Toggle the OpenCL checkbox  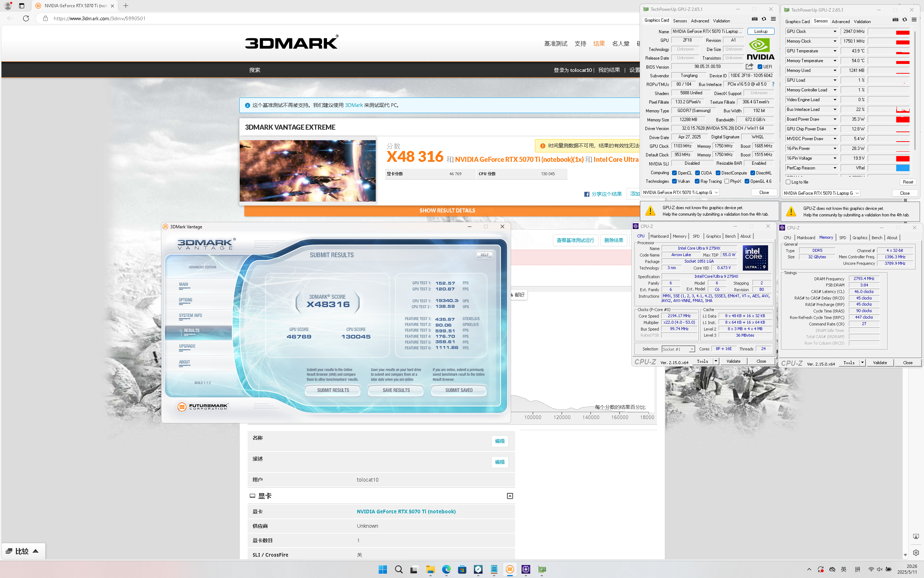click(x=674, y=173)
